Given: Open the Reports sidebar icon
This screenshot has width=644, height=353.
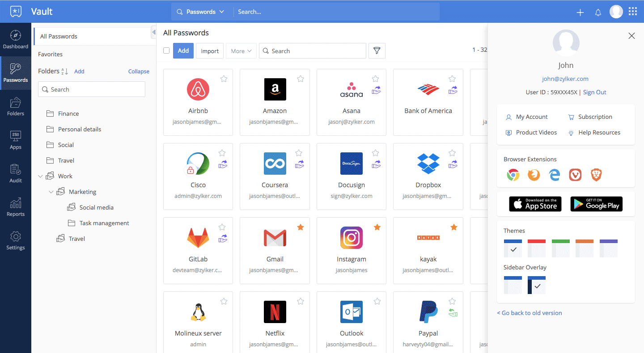Looking at the screenshot, I should [x=16, y=207].
